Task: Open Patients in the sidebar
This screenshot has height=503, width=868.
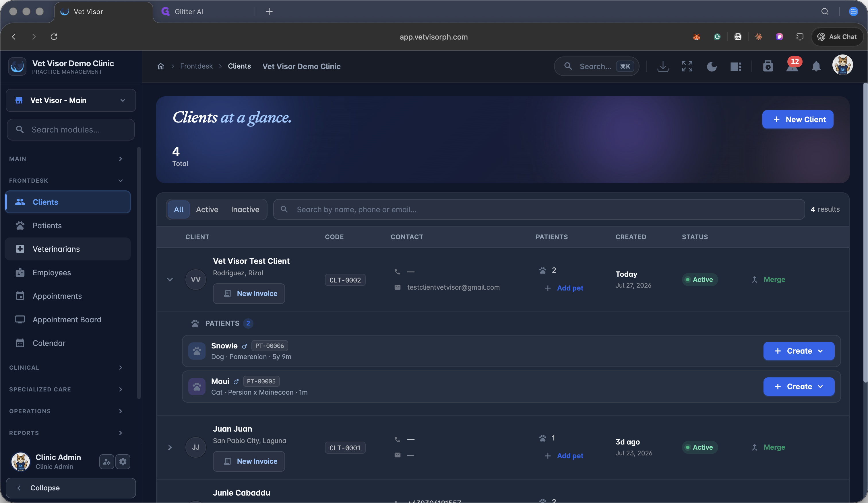Action: [x=68, y=226]
